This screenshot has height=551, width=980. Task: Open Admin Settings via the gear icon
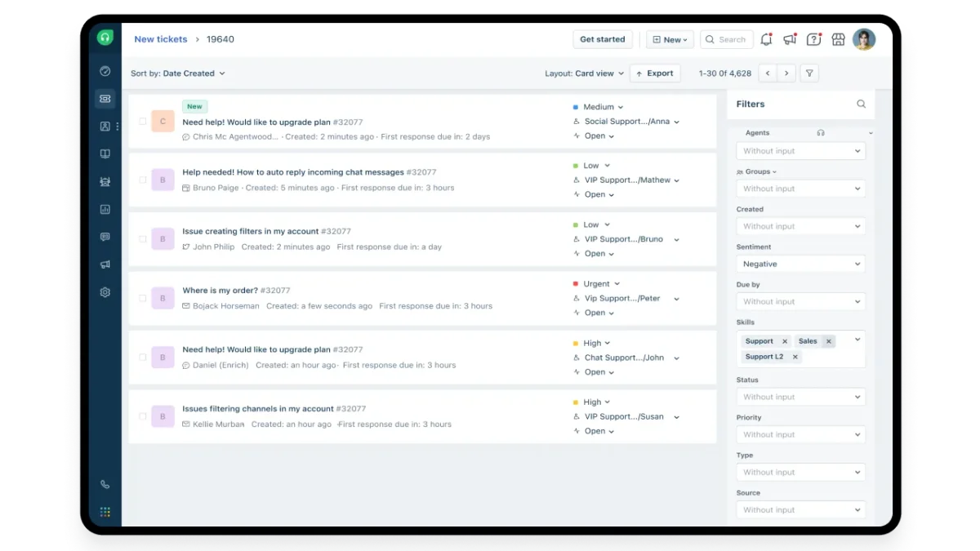tap(105, 291)
